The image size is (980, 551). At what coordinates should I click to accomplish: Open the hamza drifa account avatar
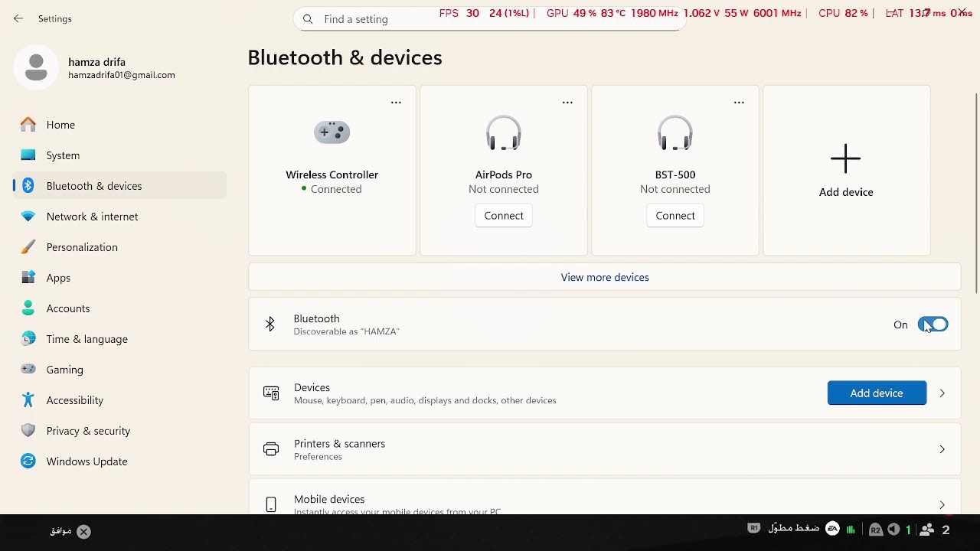pos(36,67)
